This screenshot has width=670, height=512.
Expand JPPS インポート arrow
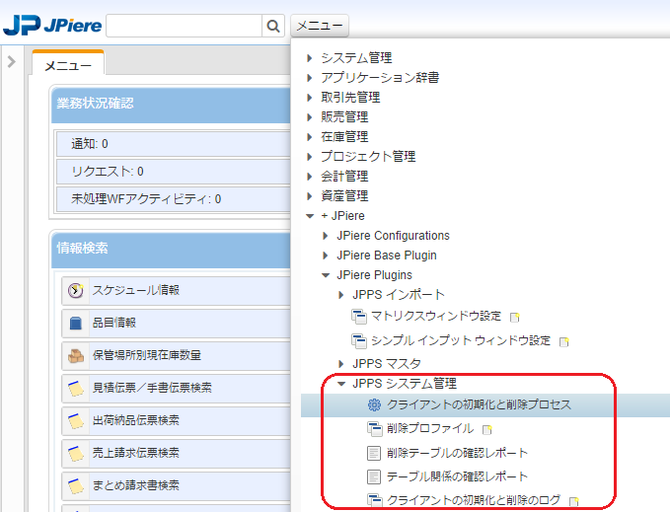pos(341,295)
